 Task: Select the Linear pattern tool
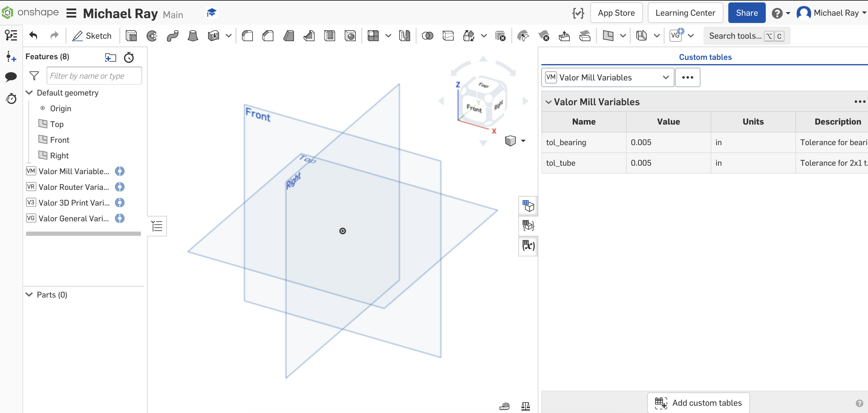373,36
